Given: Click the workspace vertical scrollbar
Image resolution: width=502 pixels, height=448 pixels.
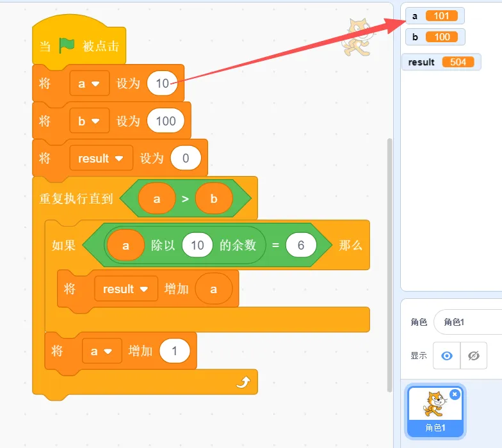Looking at the screenshot, I should coord(389,265).
